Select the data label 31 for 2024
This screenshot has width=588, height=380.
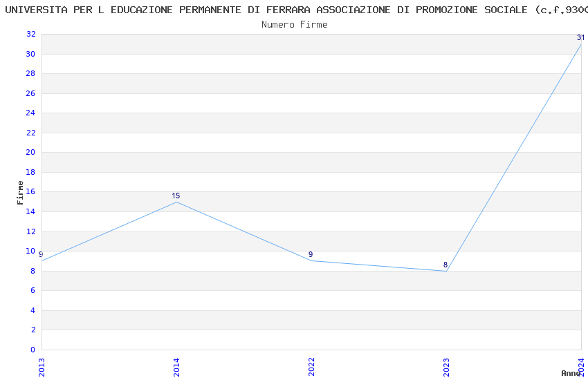click(x=580, y=37)
